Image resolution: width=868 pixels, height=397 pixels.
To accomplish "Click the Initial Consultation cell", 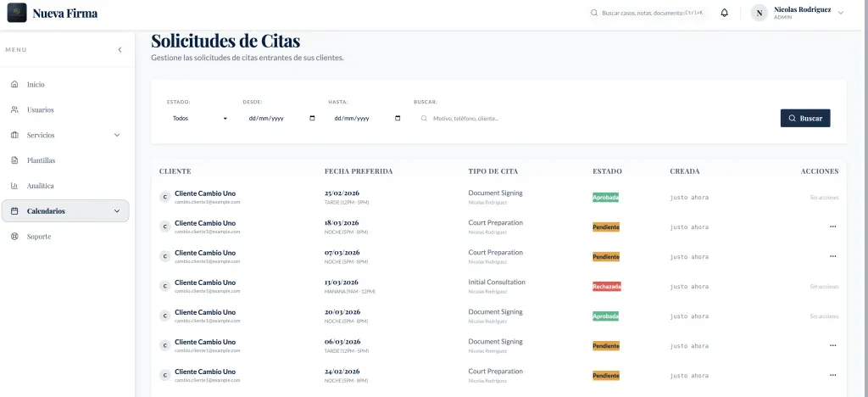I will (x=497, y=282).
